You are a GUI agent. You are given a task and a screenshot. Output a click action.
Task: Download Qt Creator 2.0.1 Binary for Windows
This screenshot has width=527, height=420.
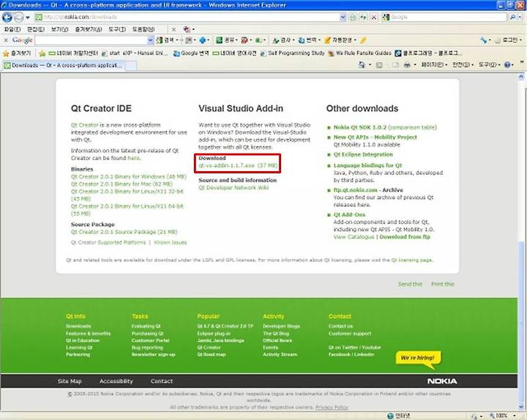128,177
